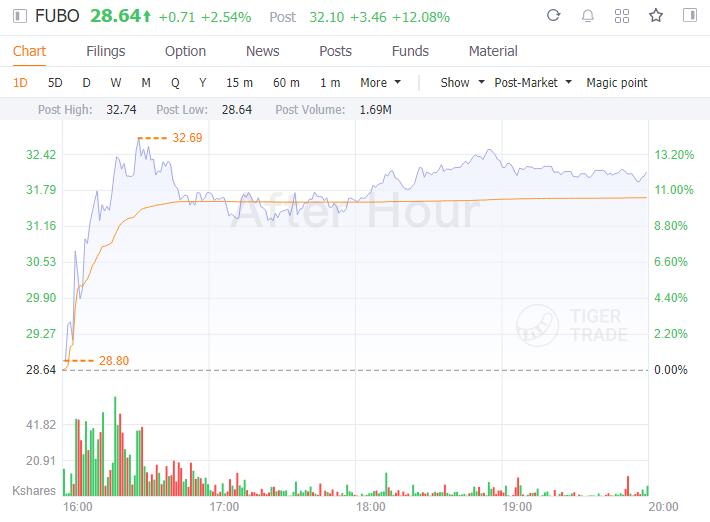Expand the More timeframes dropdown
This screenshot has height=522, width=710.
tap(380, 83)
